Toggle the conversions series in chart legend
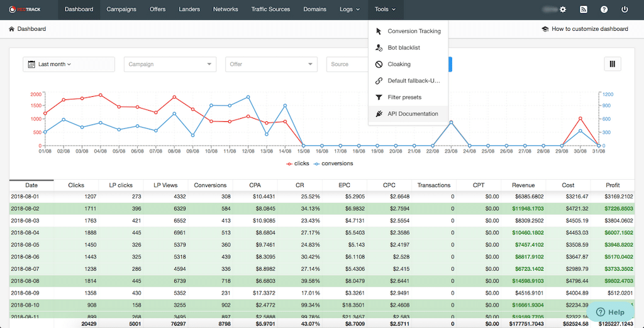The width and height of the screenshot is (644, 328). pos(333,163)
